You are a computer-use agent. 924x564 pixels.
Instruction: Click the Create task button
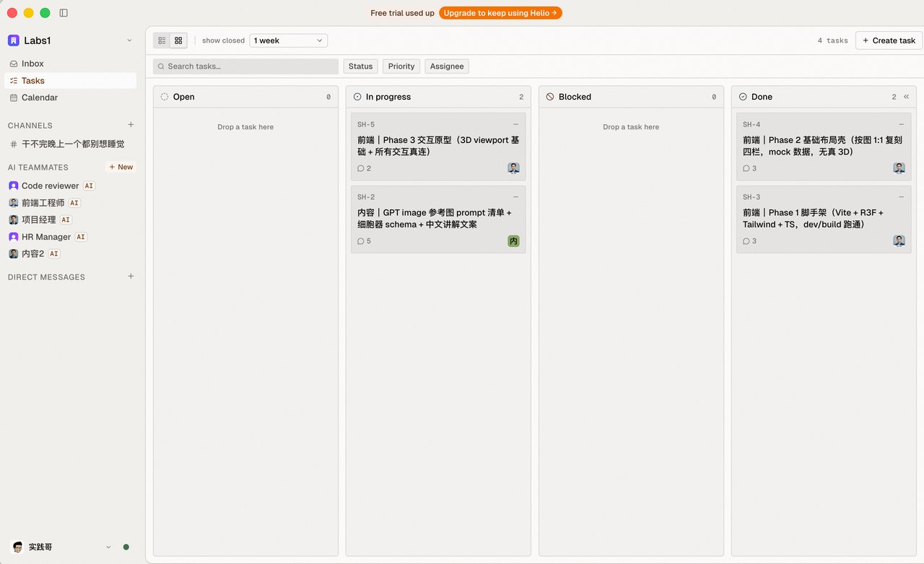(x=889, y=40)
